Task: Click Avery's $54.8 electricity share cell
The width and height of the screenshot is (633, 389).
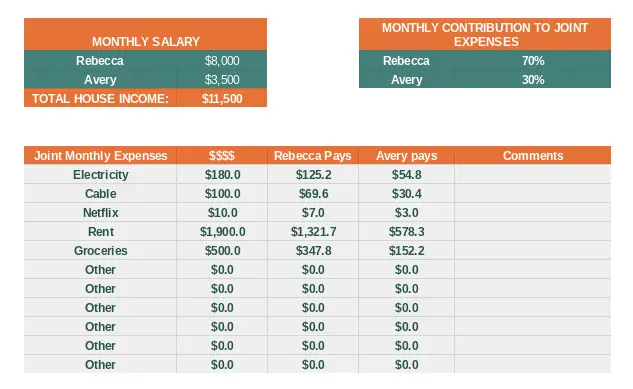Action: click(406, 174)
